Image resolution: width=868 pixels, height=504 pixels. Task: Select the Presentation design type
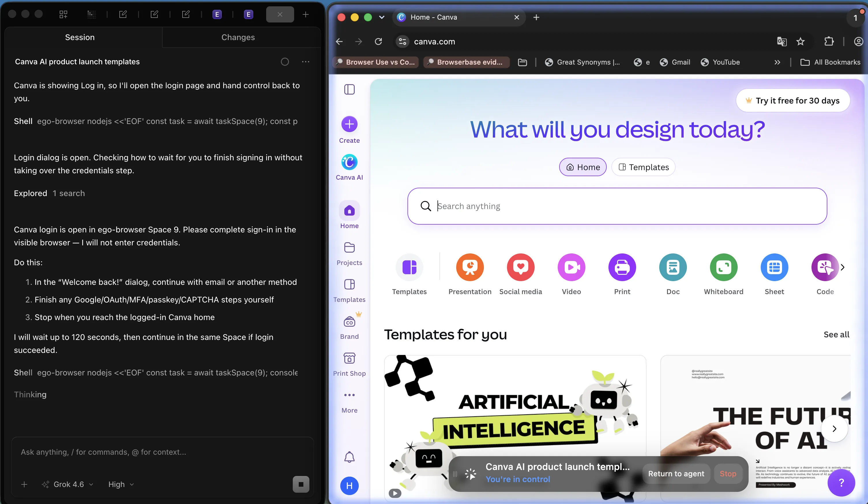click(x=470, y=267)
